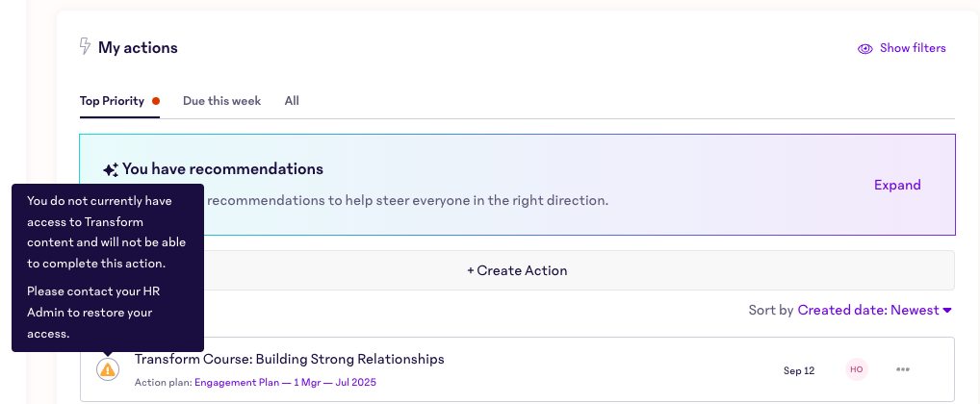Show filters for My actions
Screen dimensions: 980x404
[902, 48]
